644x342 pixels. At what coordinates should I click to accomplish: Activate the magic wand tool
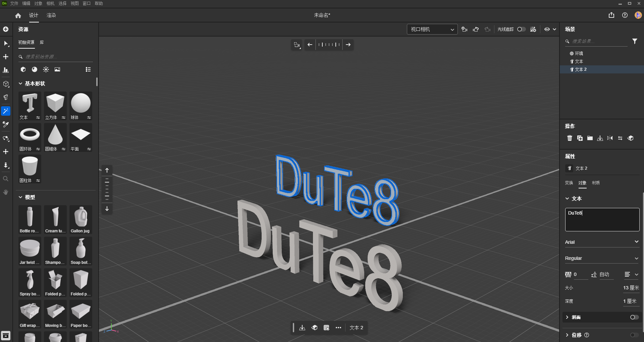pyautogui.click(x=6, y=111)
